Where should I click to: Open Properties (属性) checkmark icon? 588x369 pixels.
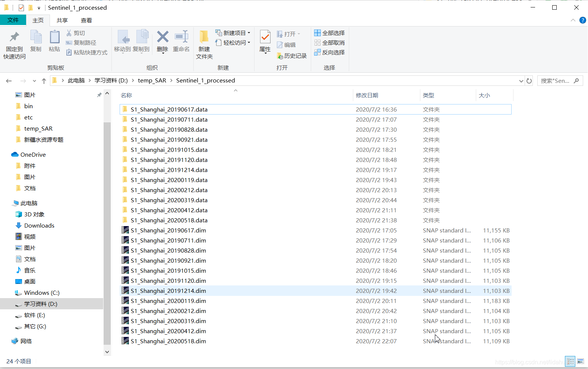pos(265,37)
